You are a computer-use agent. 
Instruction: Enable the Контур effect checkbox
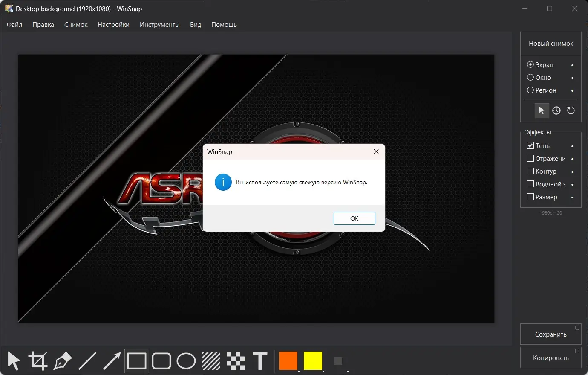[x=530, y=172]
